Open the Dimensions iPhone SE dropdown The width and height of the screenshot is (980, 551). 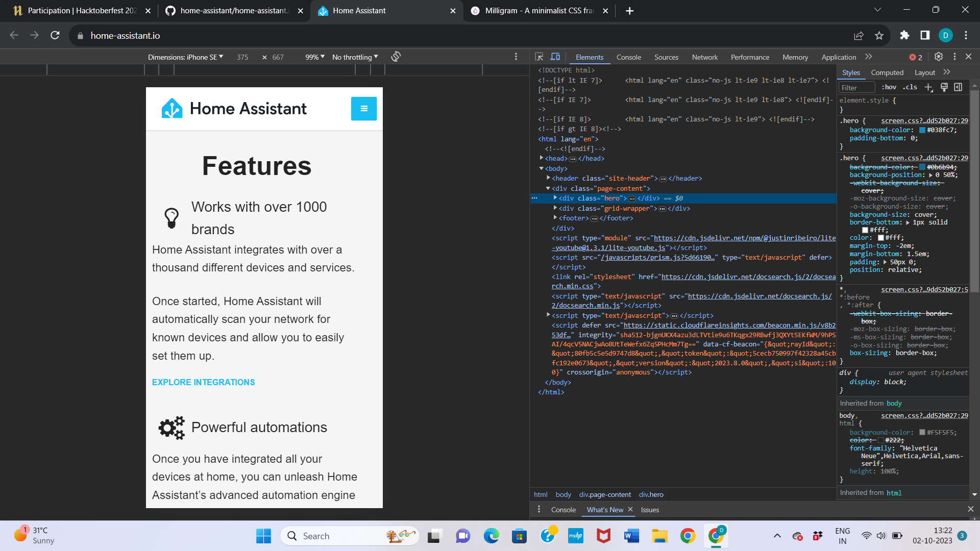point(185,57)
